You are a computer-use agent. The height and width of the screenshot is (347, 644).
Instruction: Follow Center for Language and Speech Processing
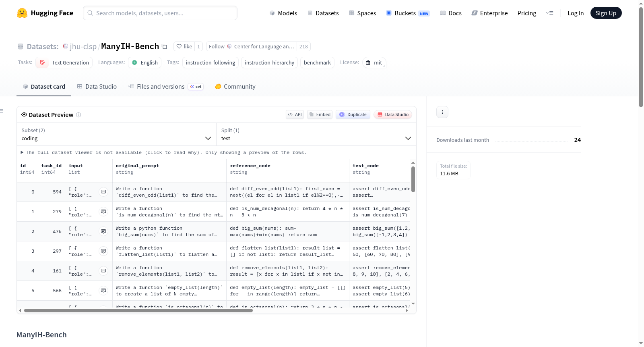click(252, 46)
